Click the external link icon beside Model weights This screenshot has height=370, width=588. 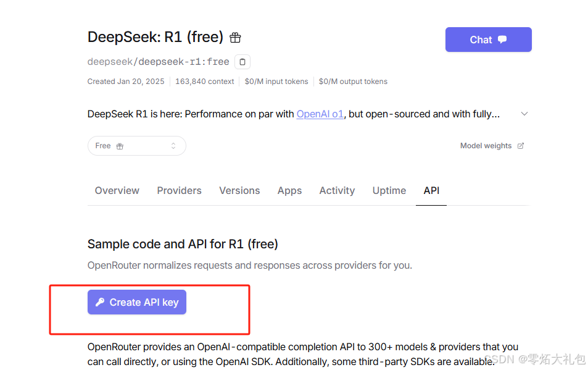pyautogui.click(x=521, y=146)
